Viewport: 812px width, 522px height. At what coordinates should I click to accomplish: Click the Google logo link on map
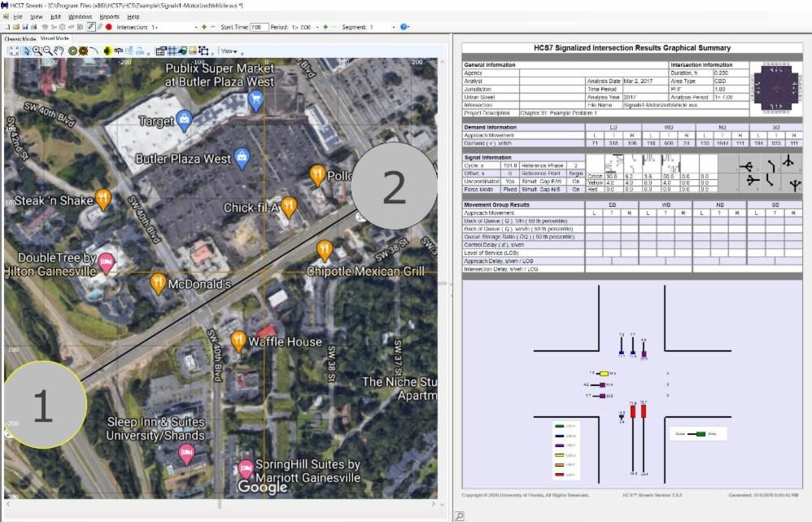[262, 486]
